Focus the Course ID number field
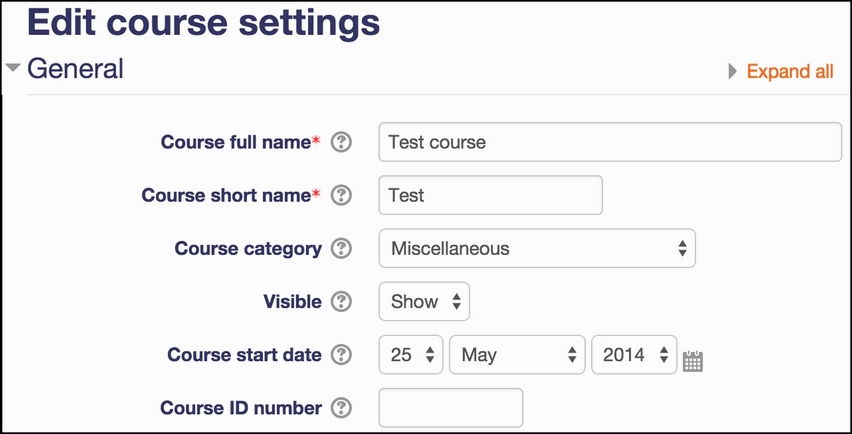 tap(450, 407)
